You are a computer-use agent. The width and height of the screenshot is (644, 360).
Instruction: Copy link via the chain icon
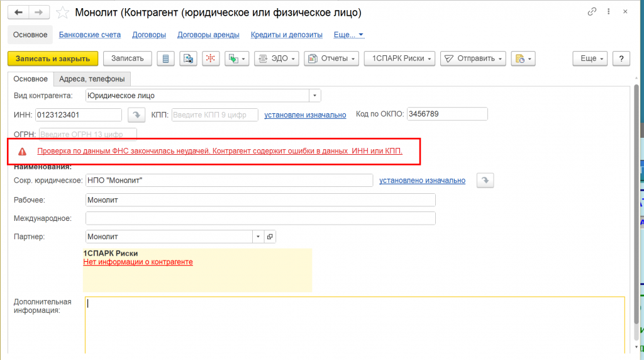point(592,12)
